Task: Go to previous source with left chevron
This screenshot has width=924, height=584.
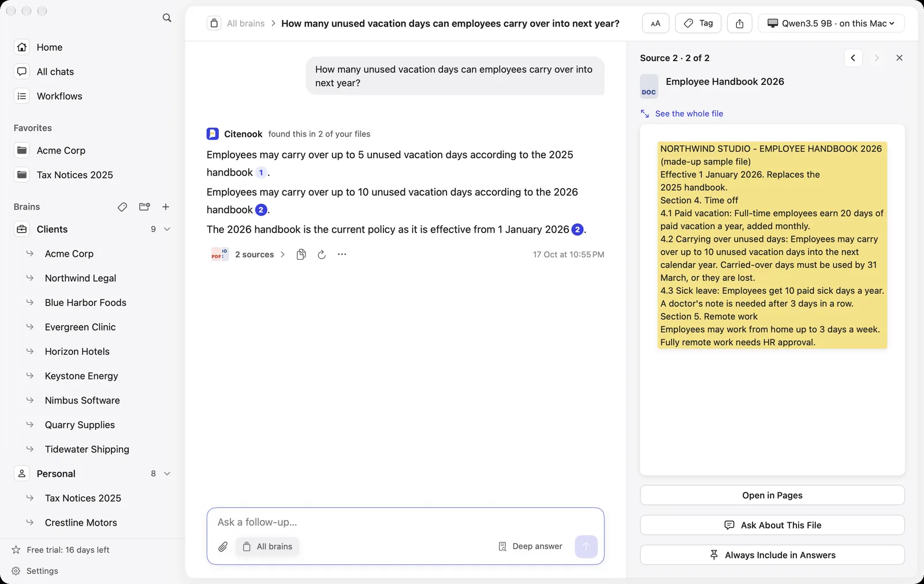Action: tap(853, 58)
